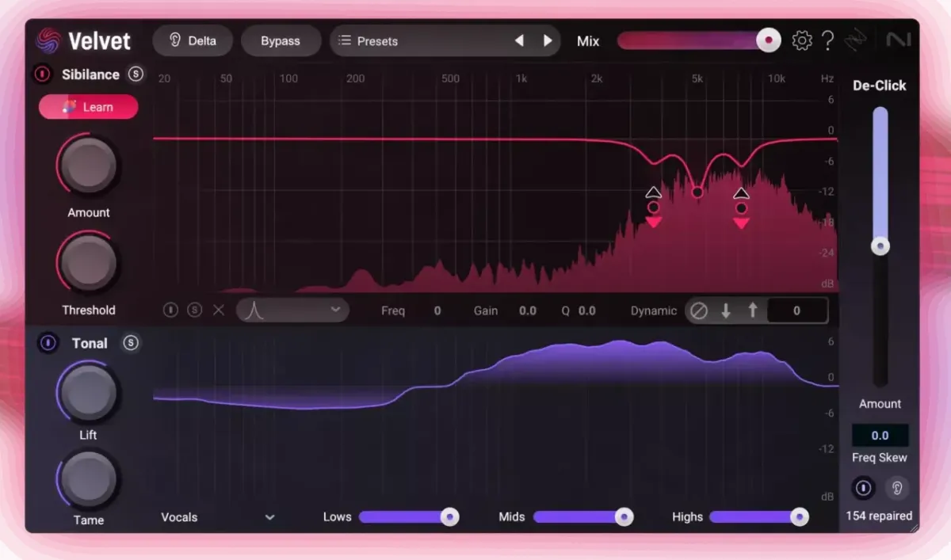Image resolution: width=951 pixels, height=560 pixels.
Task: Open the filter shape dropdown
Action: coord(292,310)
